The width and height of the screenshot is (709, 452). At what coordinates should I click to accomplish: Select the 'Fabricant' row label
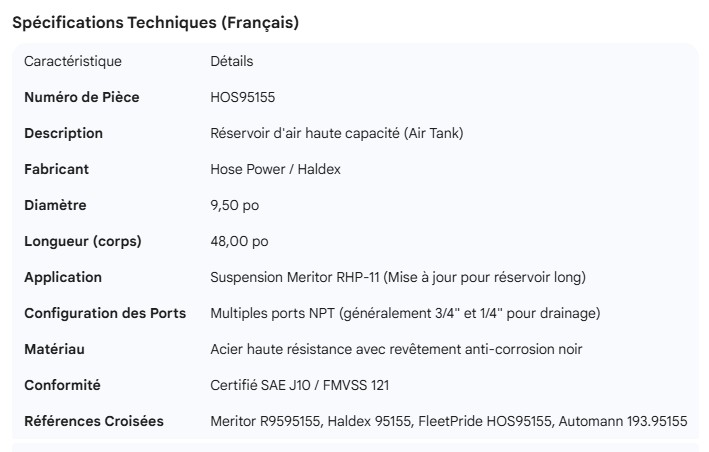[56, 169]
